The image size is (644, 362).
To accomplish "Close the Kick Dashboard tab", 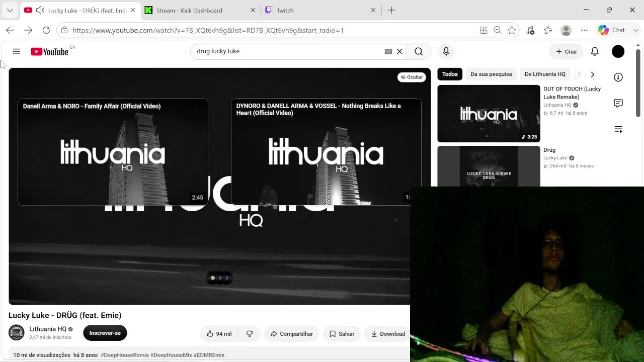I will (x=253, y=10).
